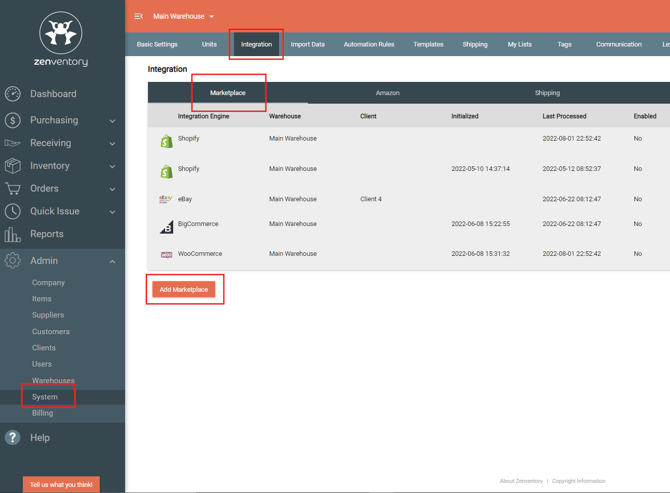
Task: Click the Dashboard gauge icon
Action: pos(12,94)
